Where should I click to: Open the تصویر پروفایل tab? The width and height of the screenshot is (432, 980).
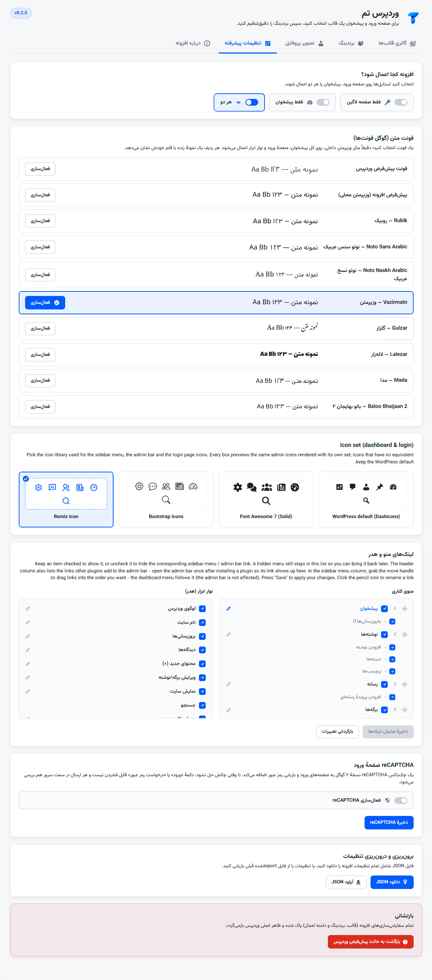pyautogui.click(x=305, y=43)
